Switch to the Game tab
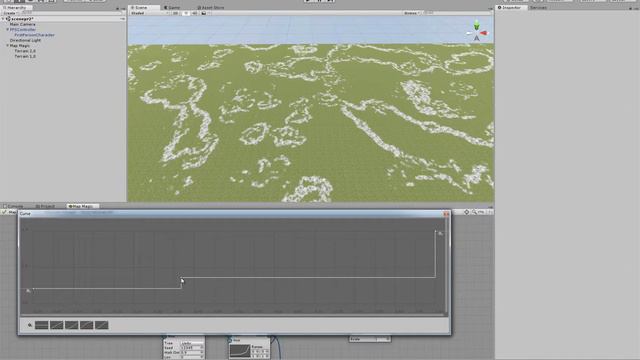 (172, 7)
